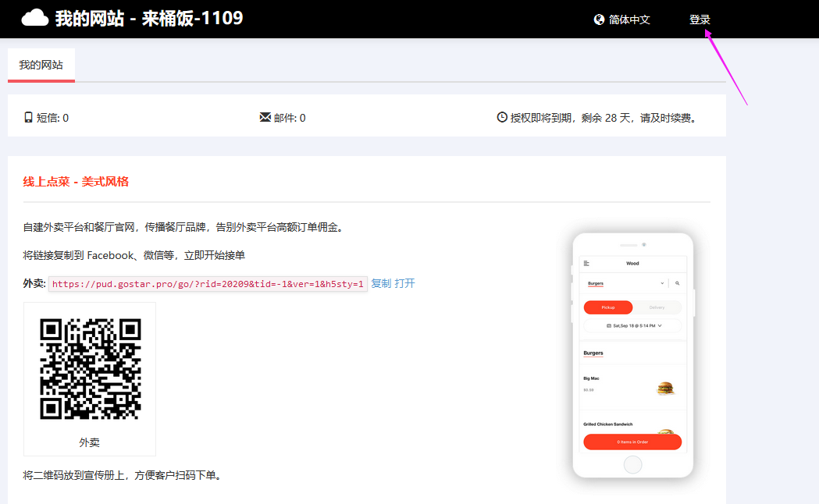Click the phone preview mockup image

pos(633,355)
